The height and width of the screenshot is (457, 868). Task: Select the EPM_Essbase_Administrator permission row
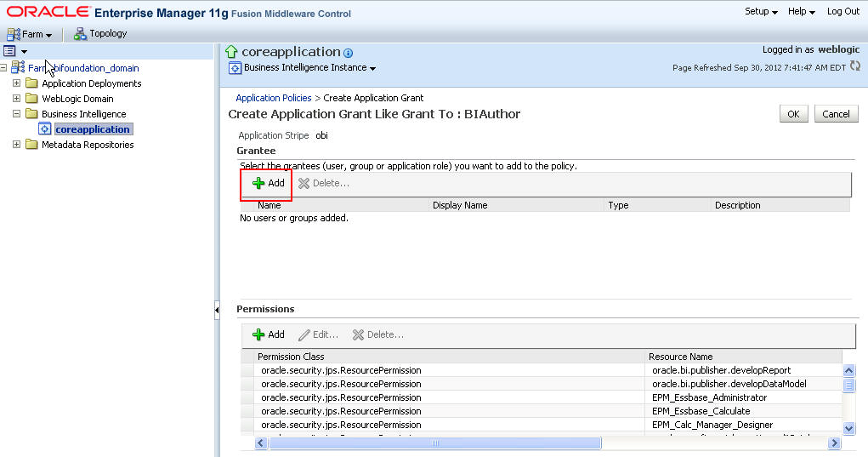(x=542, y=397)
